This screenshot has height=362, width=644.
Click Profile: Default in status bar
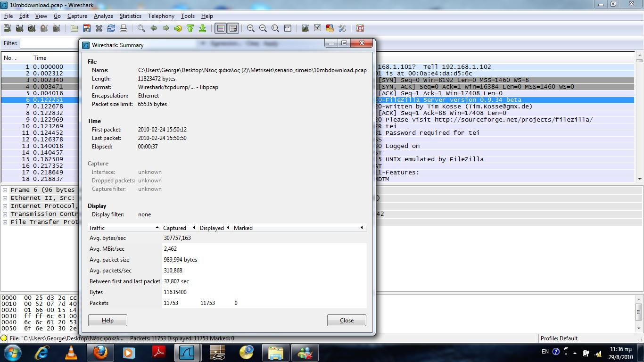[559, 338]
